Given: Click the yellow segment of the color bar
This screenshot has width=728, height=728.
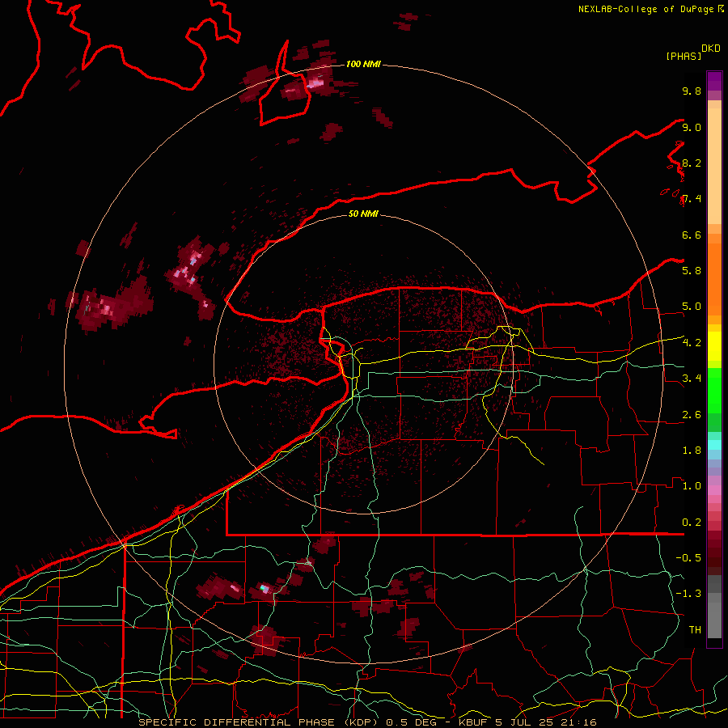Looking at the screenshot, I should (714, 346).
